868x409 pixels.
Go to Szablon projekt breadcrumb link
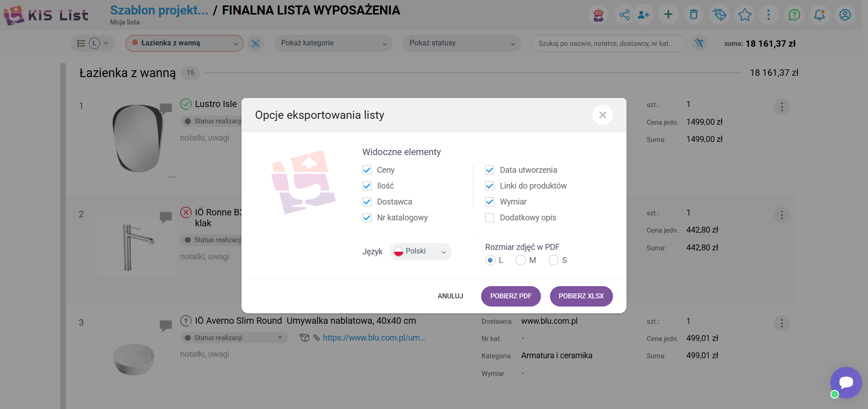(x=158, y=10)
